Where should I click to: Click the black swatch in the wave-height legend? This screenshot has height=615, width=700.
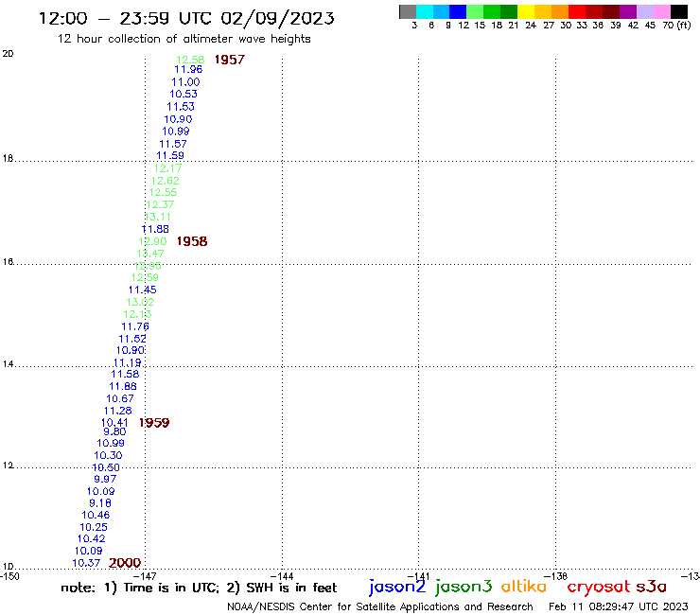click(679, 11)
